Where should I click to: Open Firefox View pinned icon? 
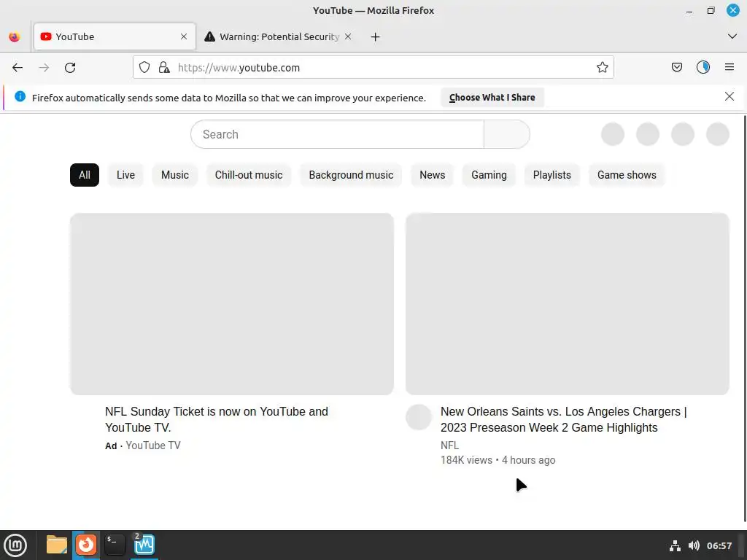pyautogui.click(x=15, y=36)
